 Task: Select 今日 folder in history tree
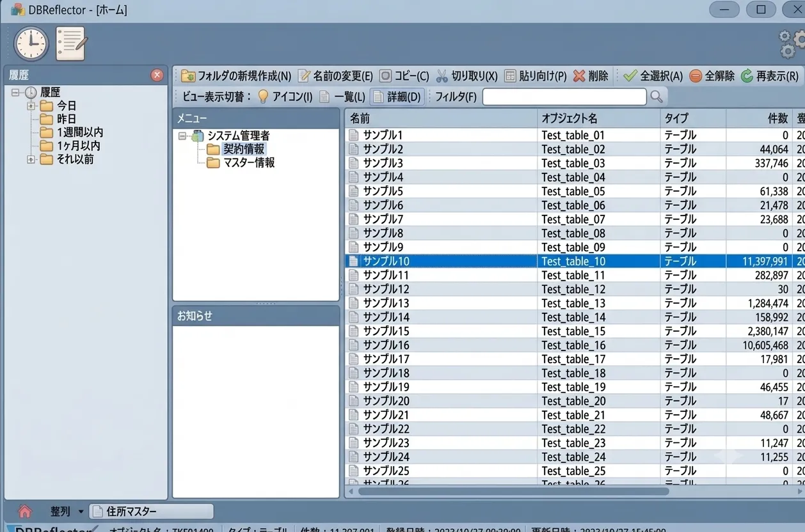(58, 106)
